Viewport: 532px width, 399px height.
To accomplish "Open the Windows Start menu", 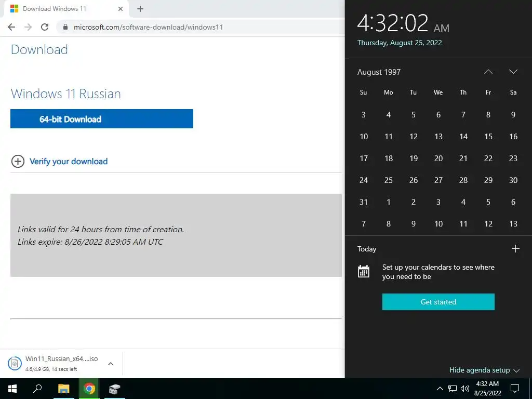I will (12, 389).
